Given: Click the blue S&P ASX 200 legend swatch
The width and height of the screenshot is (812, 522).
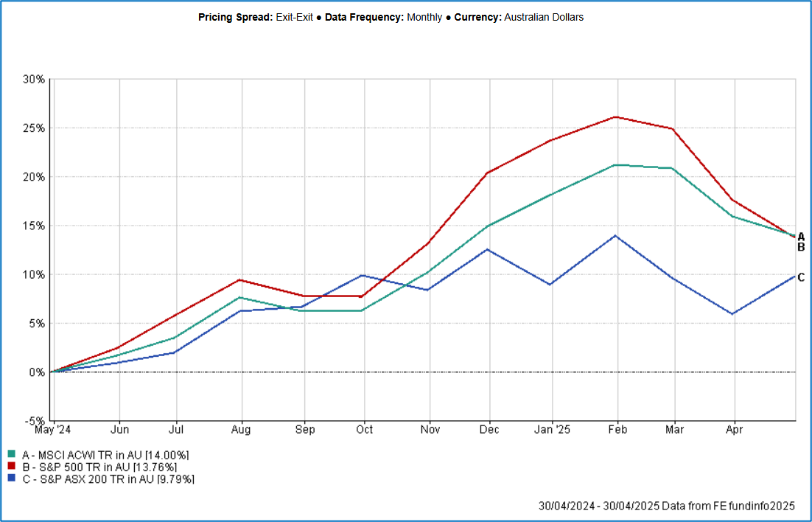Looking at the screenshot, I should click(x=11, y=478).
